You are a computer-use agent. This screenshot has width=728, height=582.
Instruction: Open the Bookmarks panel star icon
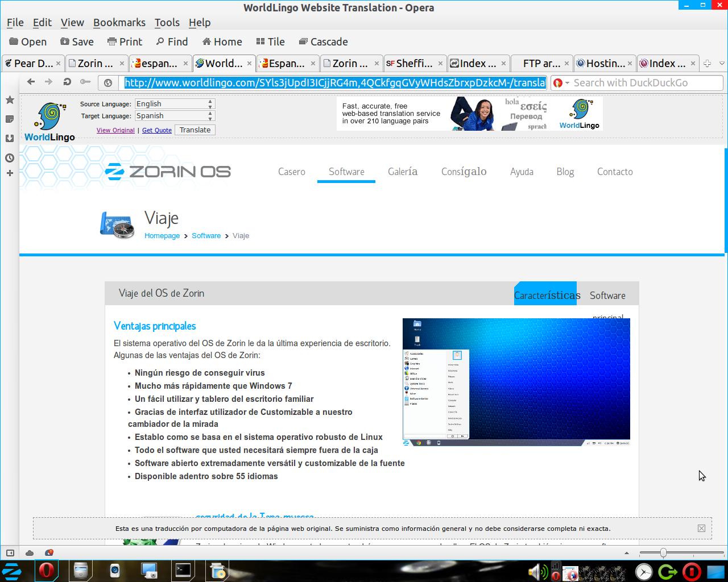point(10,100)
